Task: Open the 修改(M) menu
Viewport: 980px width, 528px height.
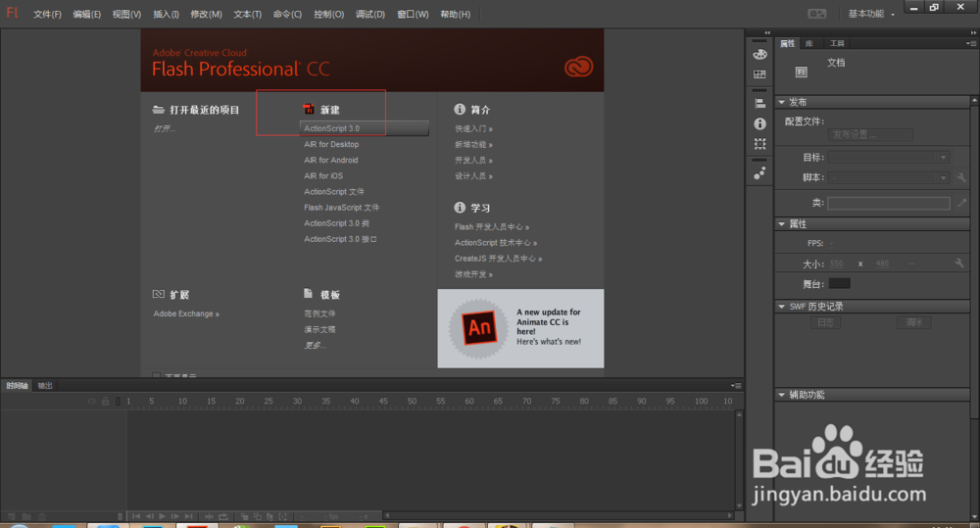Action: pyautogui.click(x=206, y=15)
